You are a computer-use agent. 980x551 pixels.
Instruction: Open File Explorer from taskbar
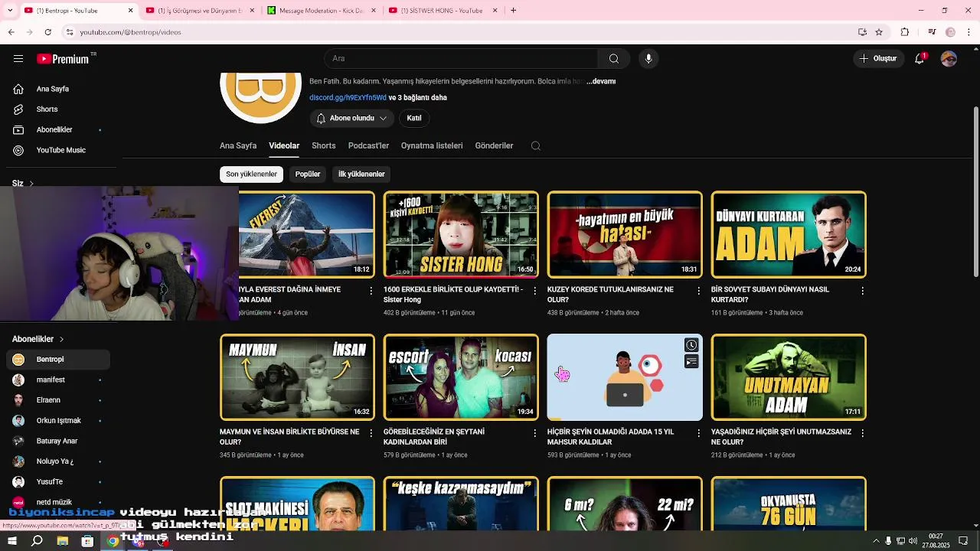point(63,541)
